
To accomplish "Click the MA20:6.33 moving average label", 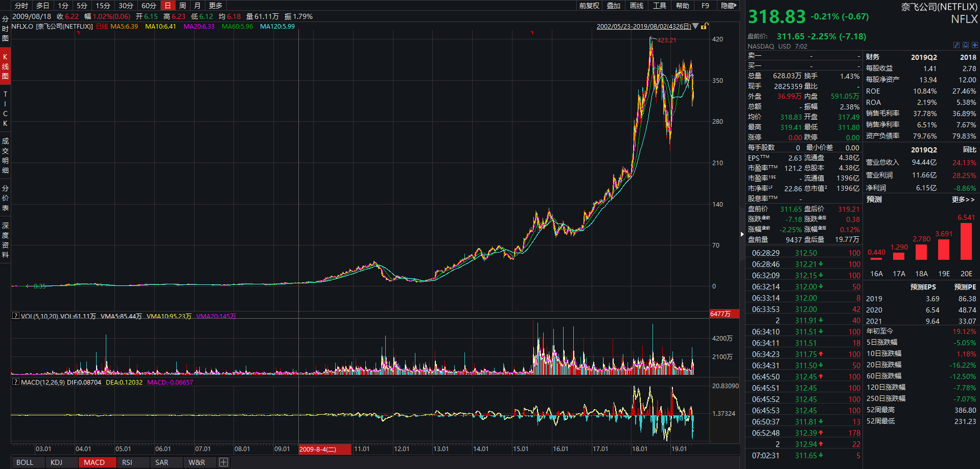I will pos(199,26).
